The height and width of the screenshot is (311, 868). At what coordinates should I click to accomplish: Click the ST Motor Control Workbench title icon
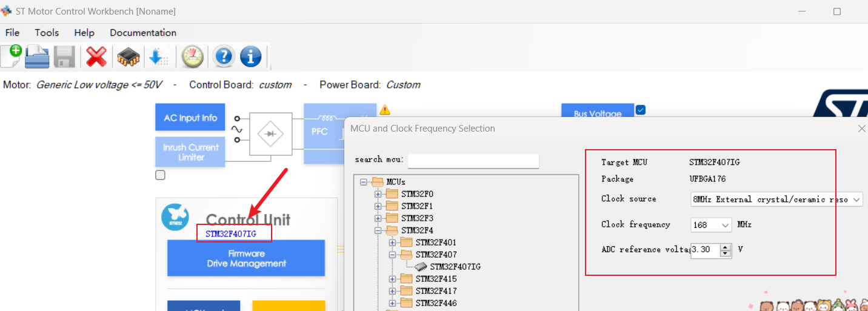coord(6,11)
